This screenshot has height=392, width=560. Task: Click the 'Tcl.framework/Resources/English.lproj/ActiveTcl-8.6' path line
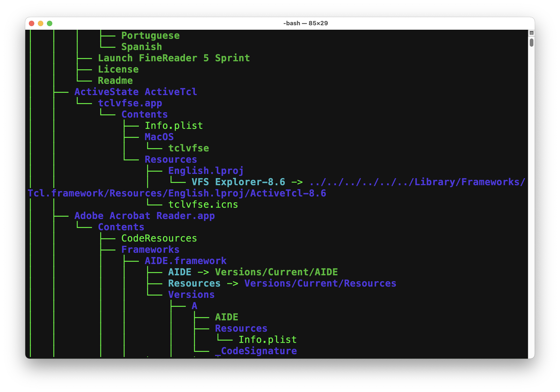tap(177, 193)
